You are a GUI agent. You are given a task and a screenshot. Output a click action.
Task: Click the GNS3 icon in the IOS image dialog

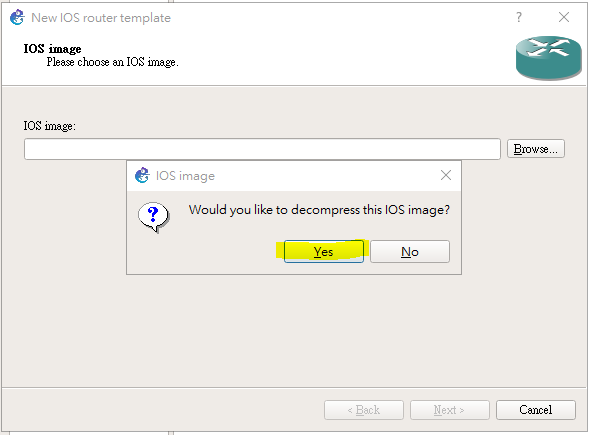click(142, 175)
